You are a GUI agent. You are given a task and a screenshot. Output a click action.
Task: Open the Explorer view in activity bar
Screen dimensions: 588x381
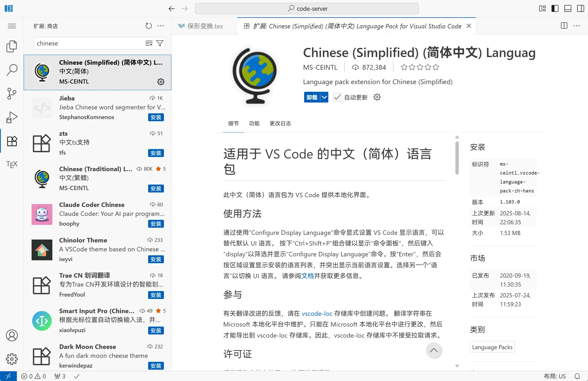12,47
